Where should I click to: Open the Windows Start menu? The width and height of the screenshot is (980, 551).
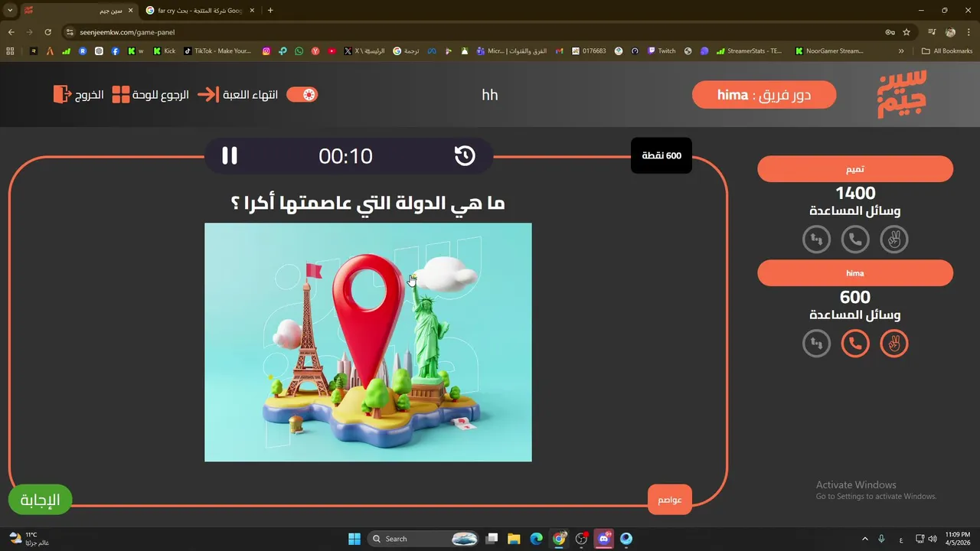[x=354, y=539]
